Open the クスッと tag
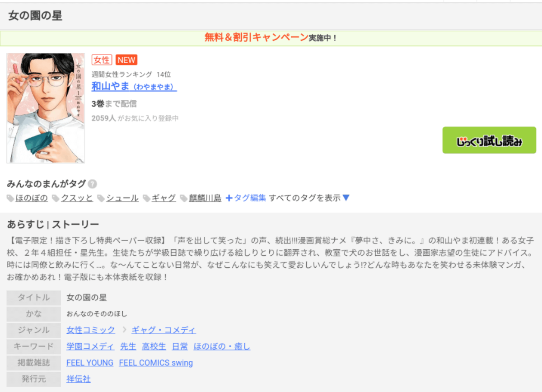Screen dimensions: 542x392 (77, 198)
